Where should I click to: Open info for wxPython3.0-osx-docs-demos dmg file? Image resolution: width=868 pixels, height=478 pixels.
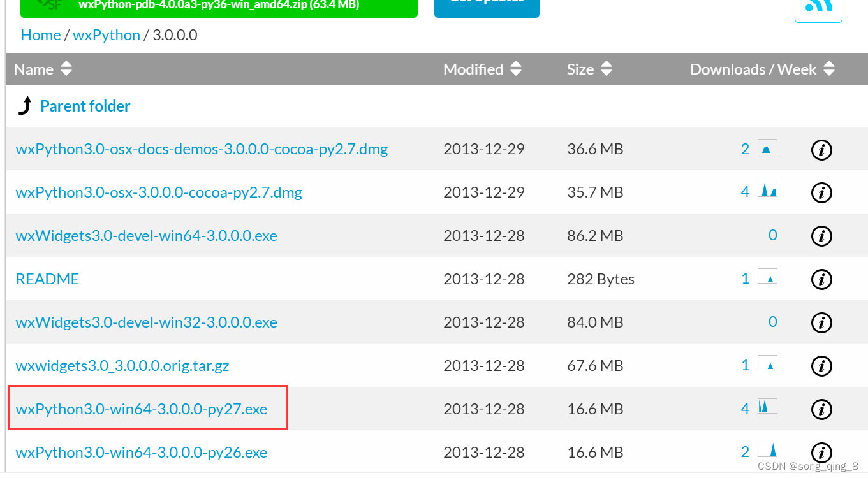tap(821, 150)
